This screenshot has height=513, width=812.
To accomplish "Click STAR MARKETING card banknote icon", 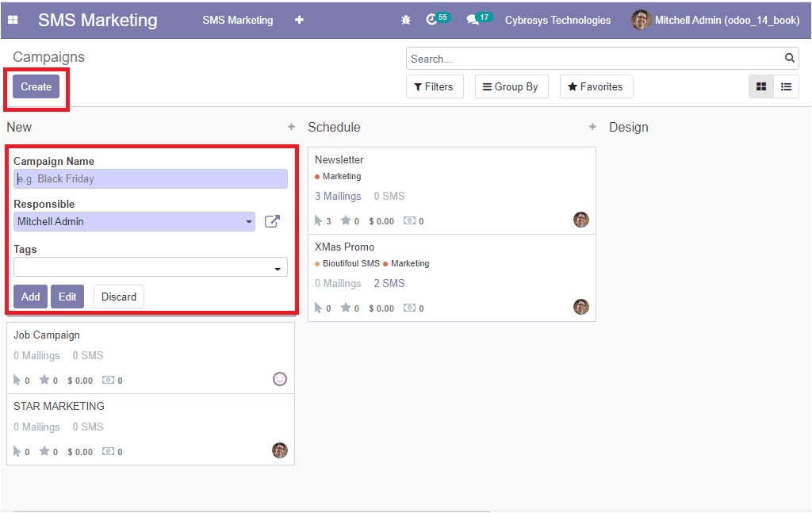I will point(108,451).
